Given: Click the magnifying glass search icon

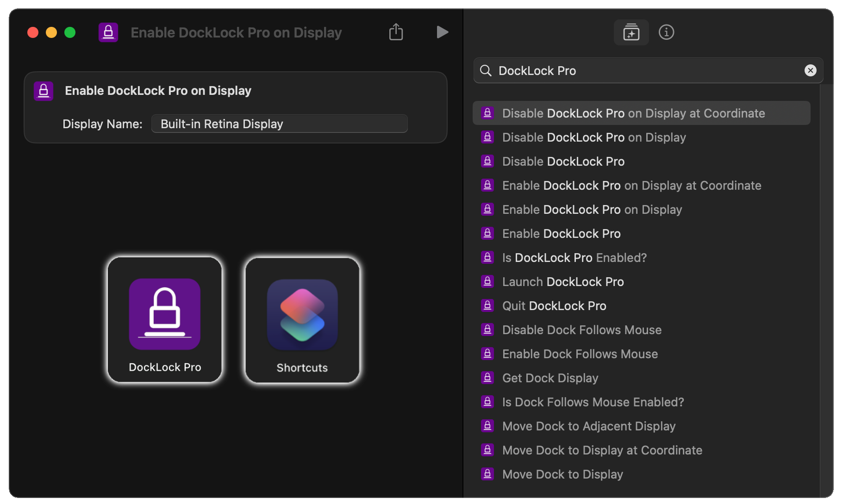Looking at the screenshot, I should point(486,70).
